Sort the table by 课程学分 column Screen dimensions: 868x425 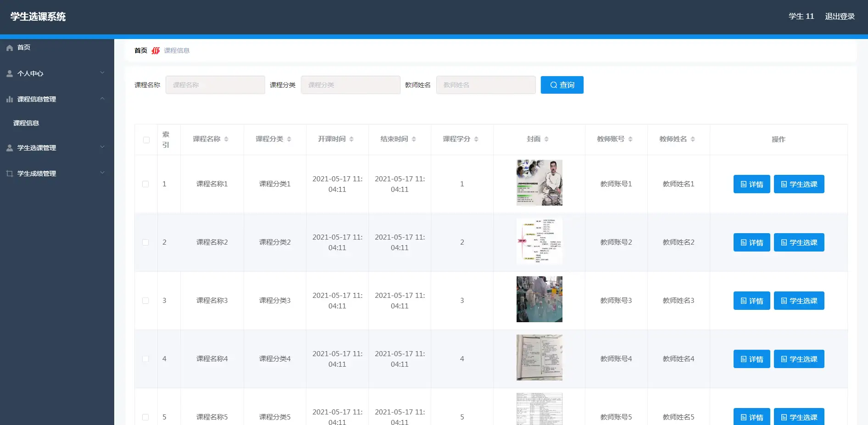[x=477, y=139]
